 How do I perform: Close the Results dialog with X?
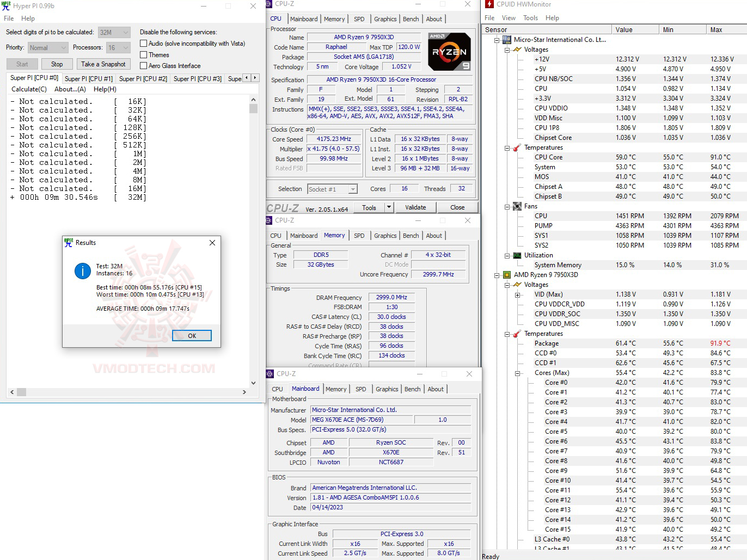(x=212, y=243)
